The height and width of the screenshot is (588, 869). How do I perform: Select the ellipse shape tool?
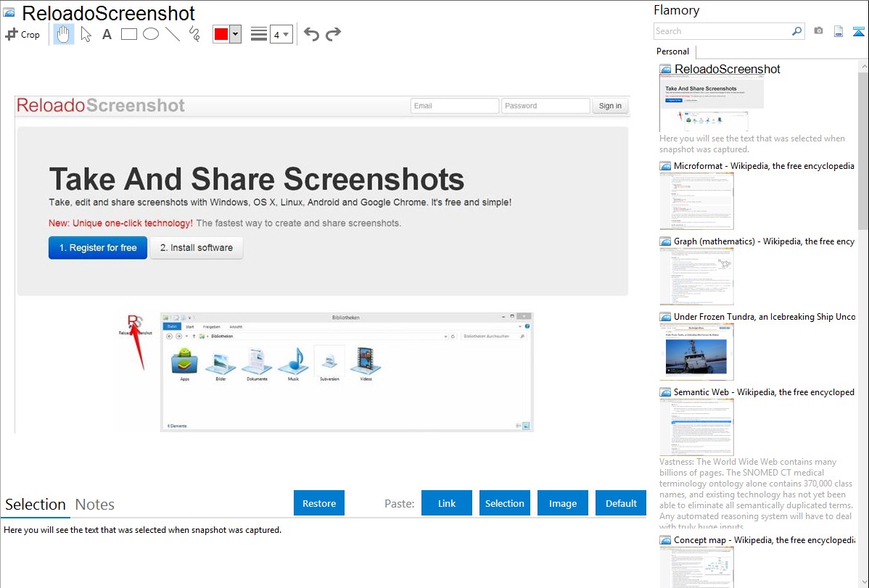(x=150, y=34)
